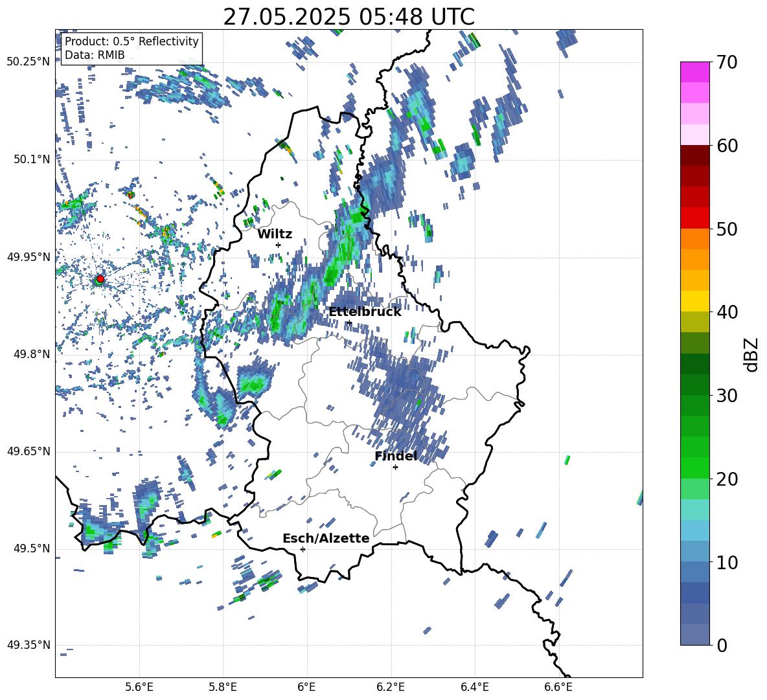Click the Ettelbruck city label
The width and height of the screenshot is (767, 700).
365,312
